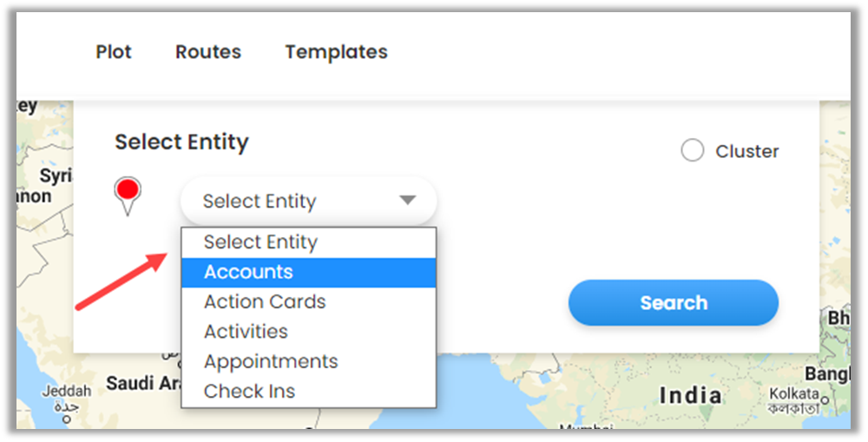The width and height of the screenshot is (868, 442).
Task: Choose Check Ins from the list
Action: tap(249, 392)
